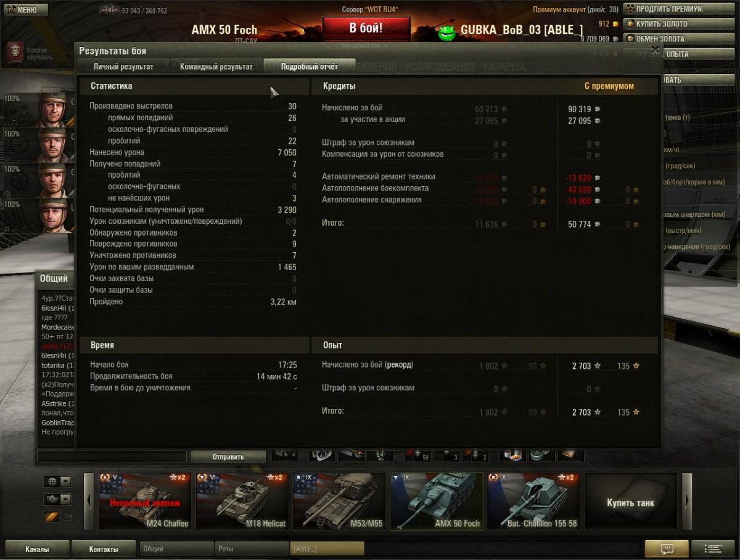
Task: Switch to Роты chat channel tab
Action: point(252,549)
